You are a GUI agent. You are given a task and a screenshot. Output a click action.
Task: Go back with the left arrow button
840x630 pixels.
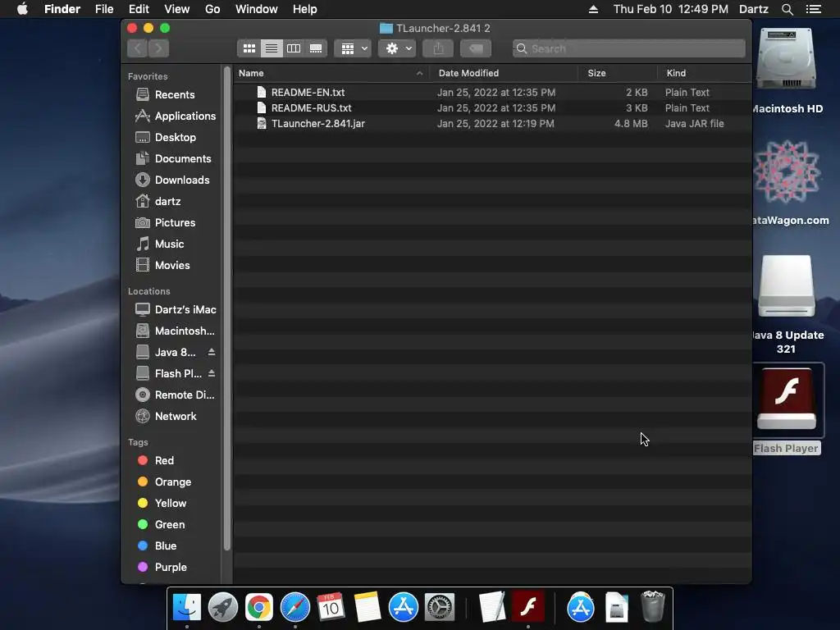[x=138, y=48]
